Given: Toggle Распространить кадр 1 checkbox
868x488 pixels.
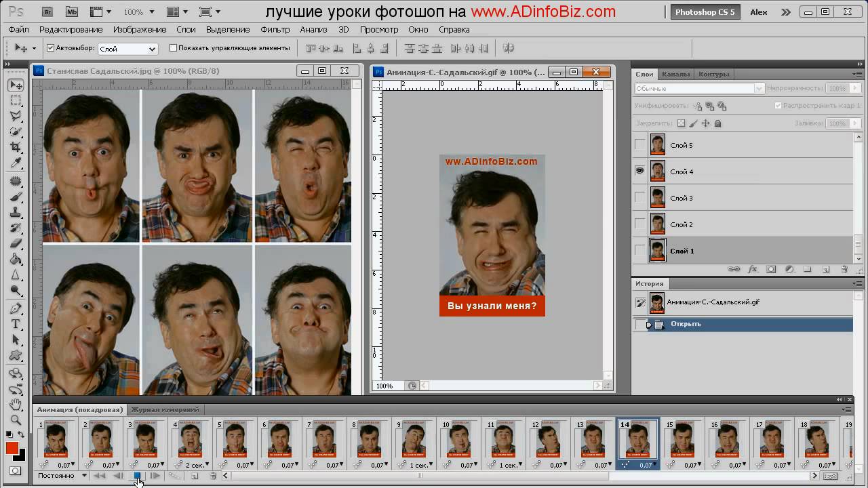Looking at the screenshot, I should tap(778, 106).
